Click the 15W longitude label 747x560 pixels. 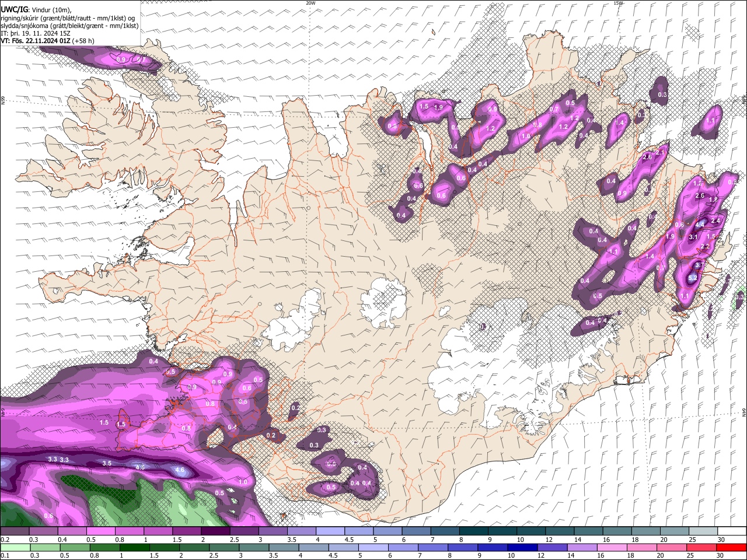click(618, 3)
